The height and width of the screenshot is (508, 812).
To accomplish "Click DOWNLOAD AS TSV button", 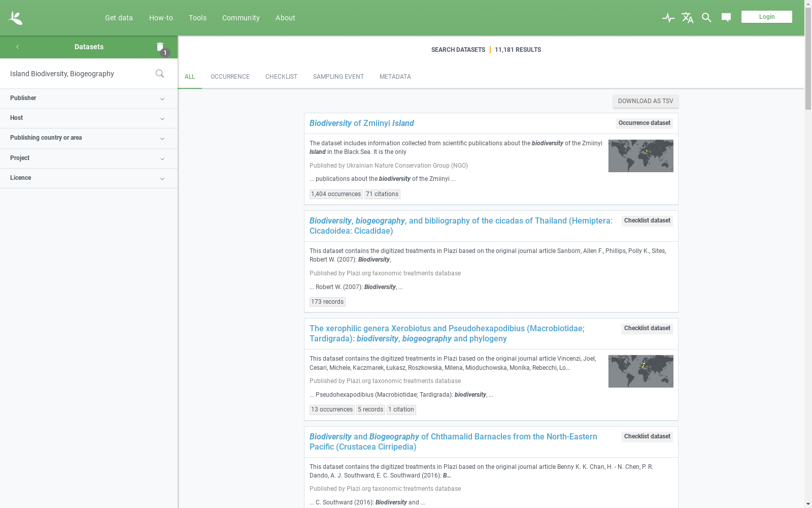I will point(646,101).
